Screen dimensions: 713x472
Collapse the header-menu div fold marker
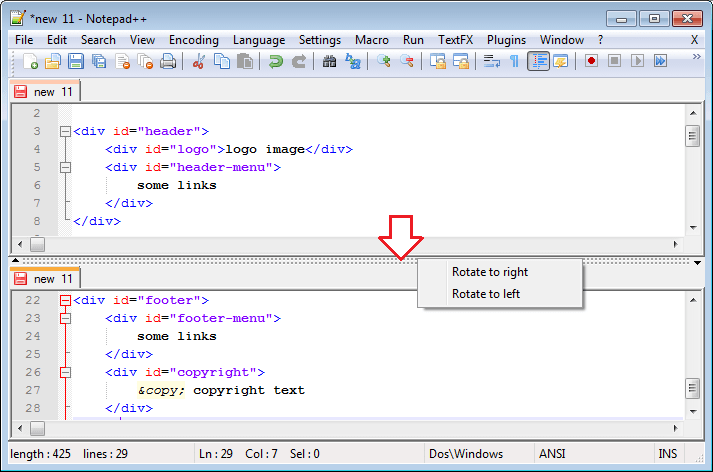tap(65, 167)
